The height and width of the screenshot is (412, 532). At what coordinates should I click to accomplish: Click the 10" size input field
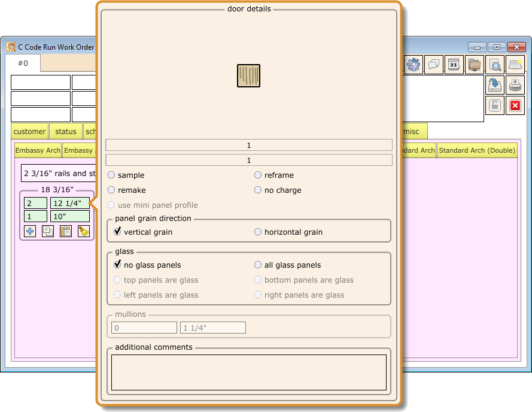pyautogui.click(x=69, y=216)
